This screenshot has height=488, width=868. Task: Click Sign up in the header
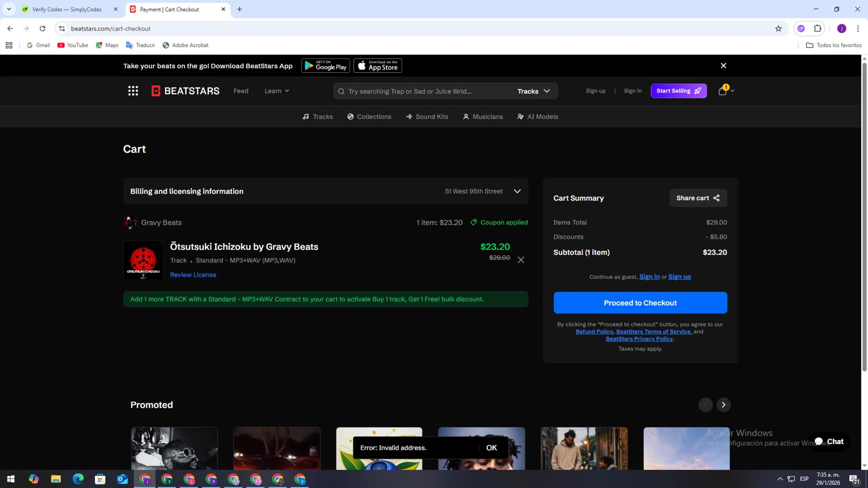pyautogui.click(x=595, y=91)
